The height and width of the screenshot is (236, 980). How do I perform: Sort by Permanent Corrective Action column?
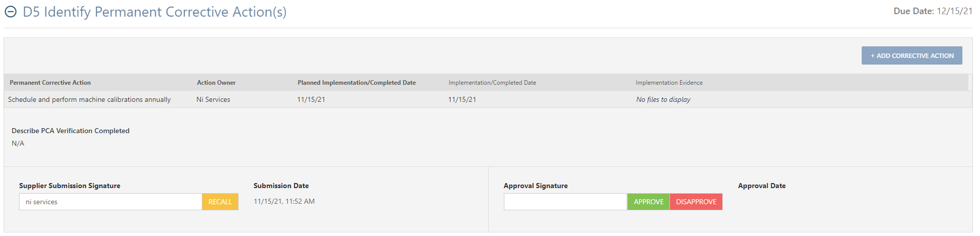(x=50, y=83)
